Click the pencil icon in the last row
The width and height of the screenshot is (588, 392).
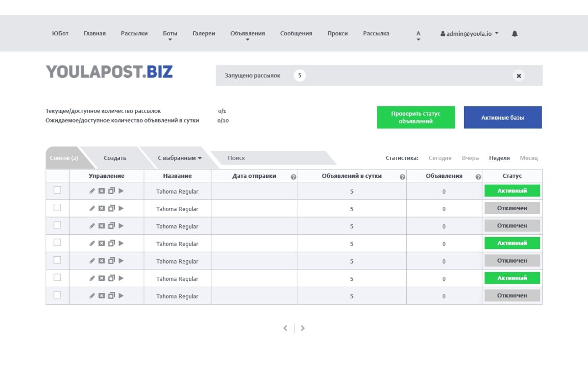click(x=92, y=296)
